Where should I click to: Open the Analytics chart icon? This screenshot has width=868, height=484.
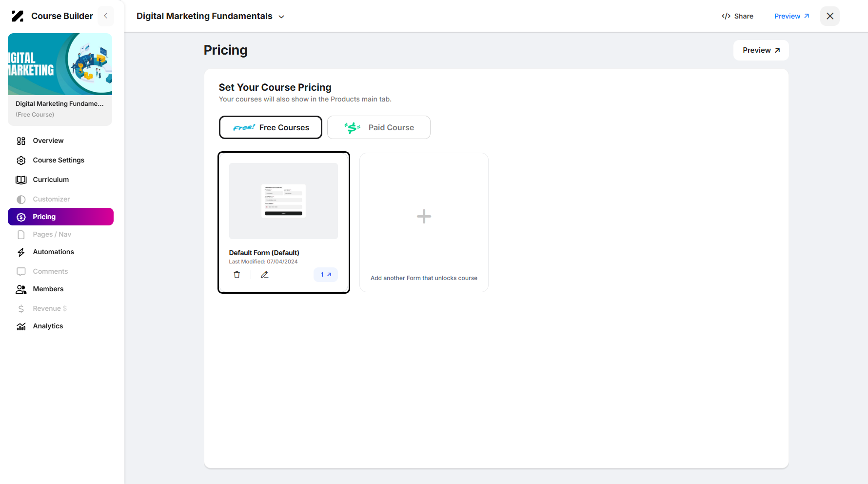click(x=21, y=326)
